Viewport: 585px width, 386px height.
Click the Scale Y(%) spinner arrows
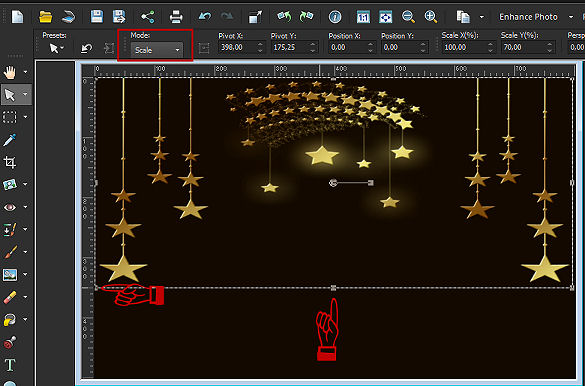tap(549, 47)
